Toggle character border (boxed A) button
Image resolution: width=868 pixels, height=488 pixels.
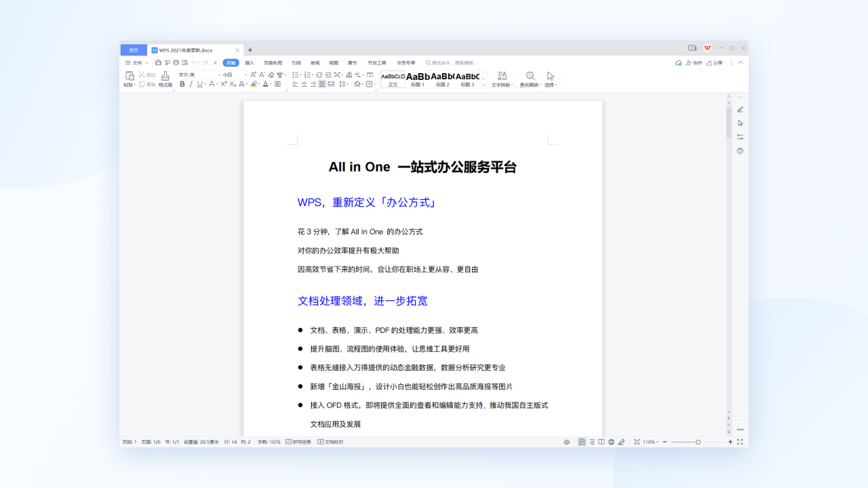click(277, 84)
